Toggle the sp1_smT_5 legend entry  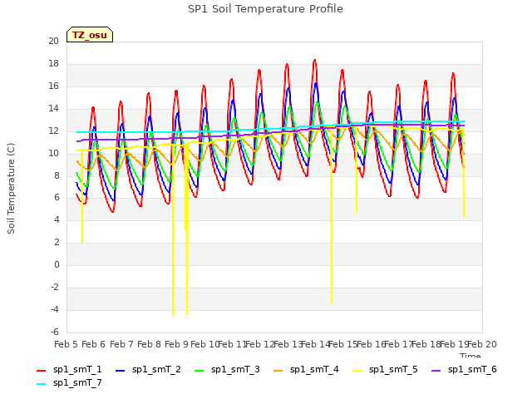point(385,369)
